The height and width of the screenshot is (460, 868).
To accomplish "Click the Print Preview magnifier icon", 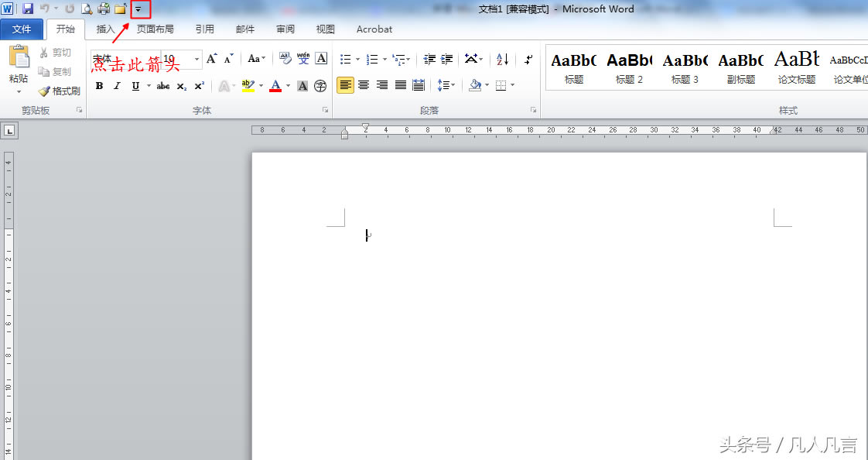I will [x=87, y=9].
